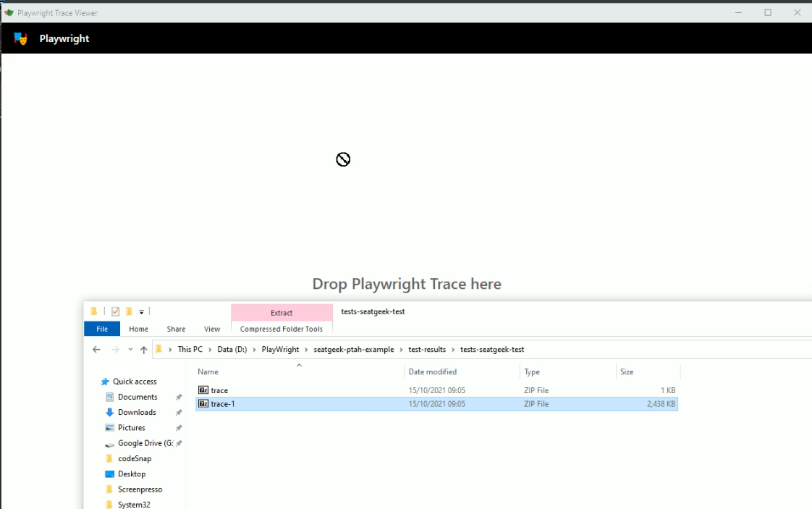Click the forward navigation arrow in File Explorer

point(114,349)
